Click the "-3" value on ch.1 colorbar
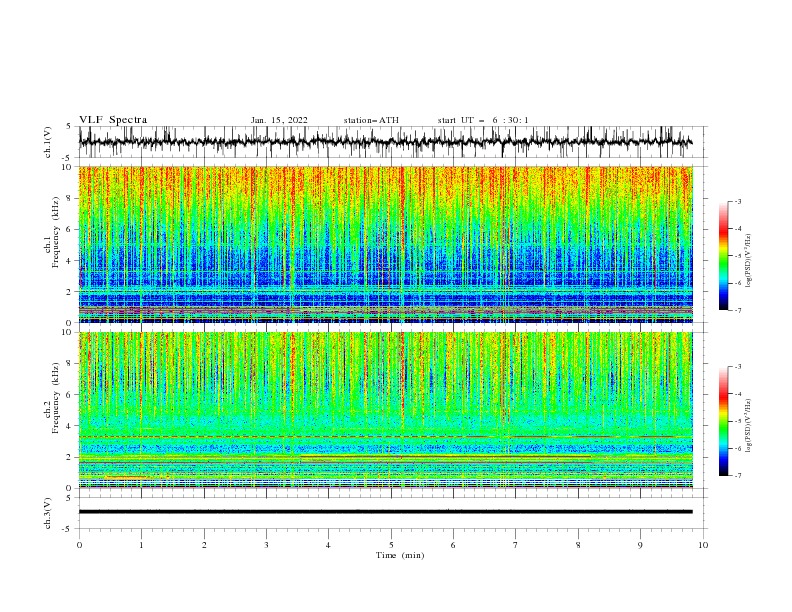 tap(738, 201)
